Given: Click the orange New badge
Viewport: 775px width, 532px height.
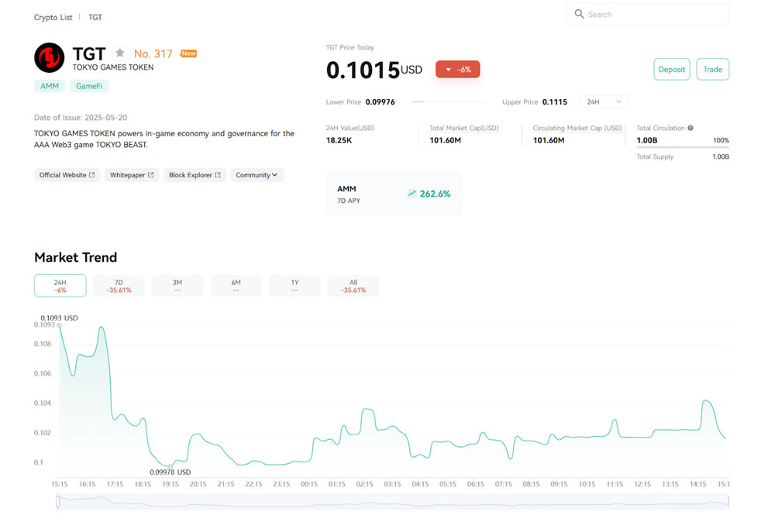Looking at the screenshot, I should (188, 53).
